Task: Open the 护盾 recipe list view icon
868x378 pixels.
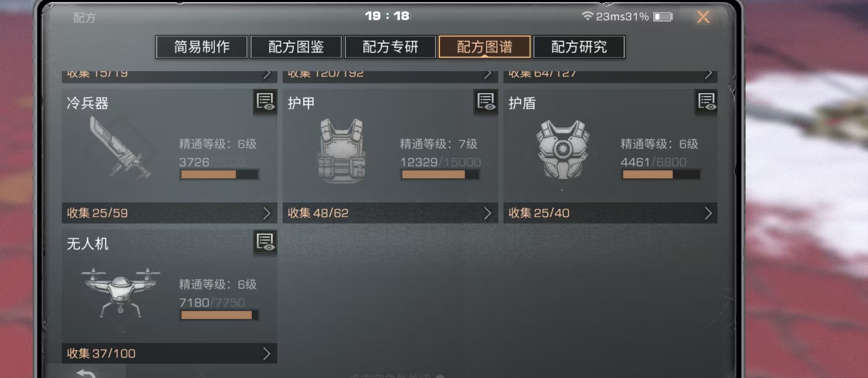Action: pos(706,101)
